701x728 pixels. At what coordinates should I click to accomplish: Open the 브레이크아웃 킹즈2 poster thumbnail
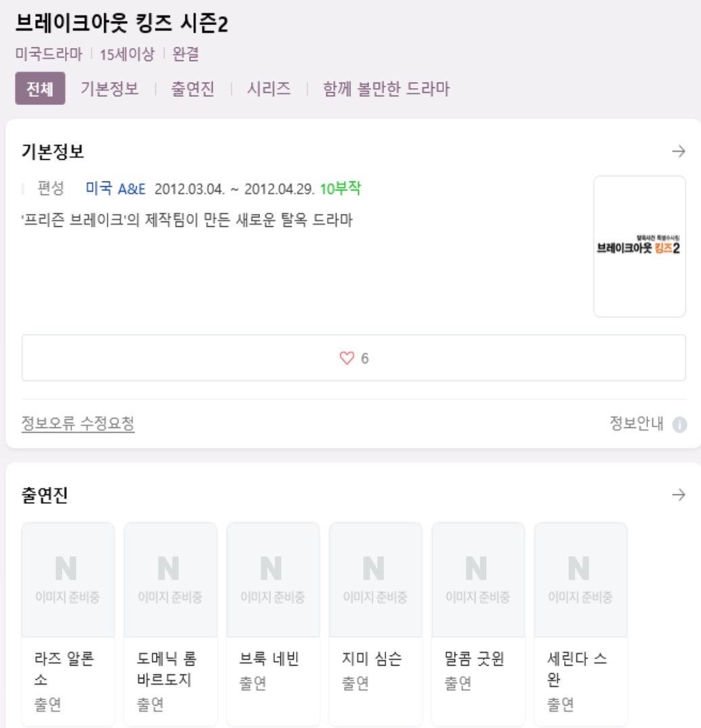(639, 247)
